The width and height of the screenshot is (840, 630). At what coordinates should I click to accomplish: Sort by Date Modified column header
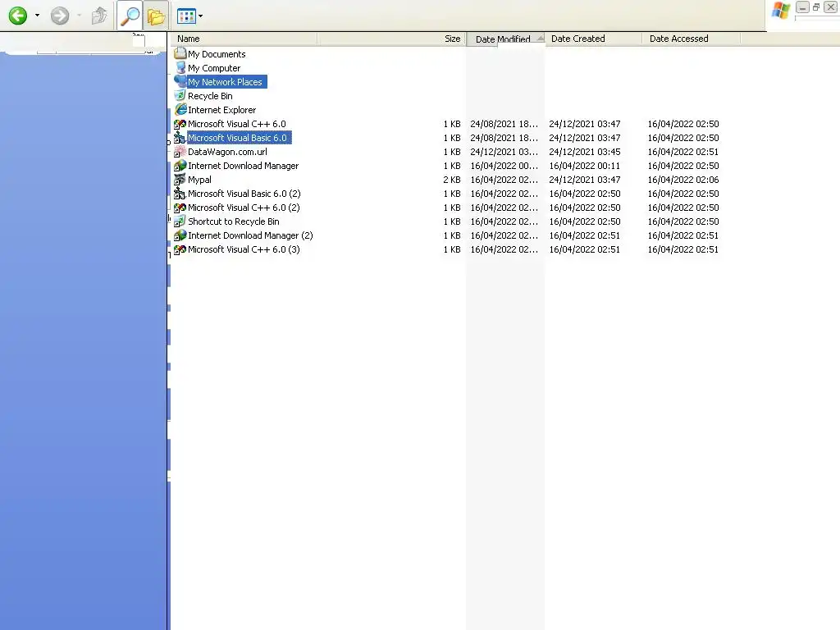click(x=505, y=39)
